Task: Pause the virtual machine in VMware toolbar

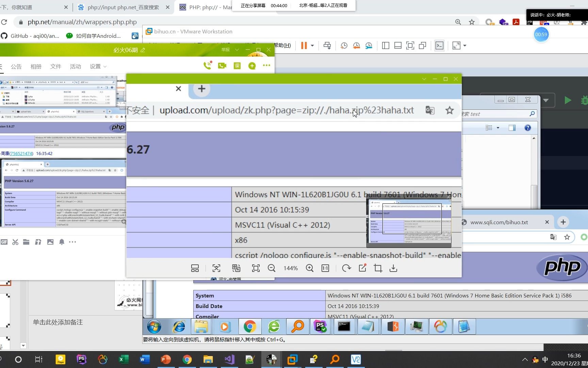Action: point(304,45)
